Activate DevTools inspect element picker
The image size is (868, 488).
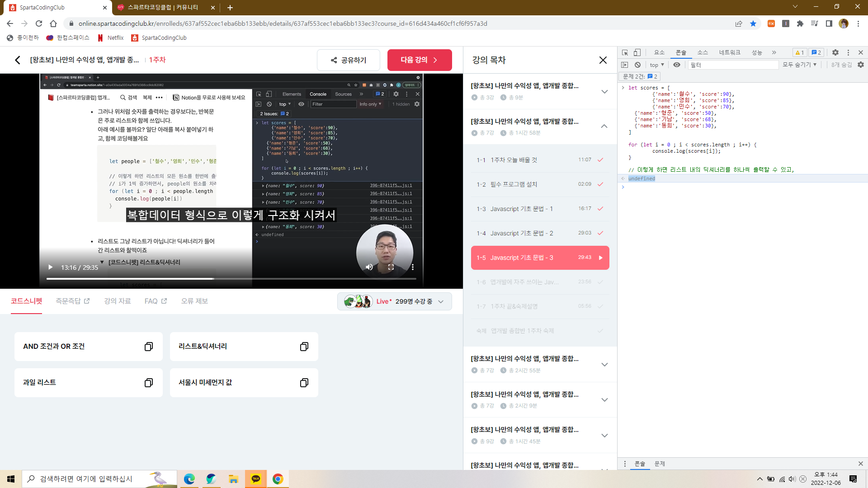point(625,52)
